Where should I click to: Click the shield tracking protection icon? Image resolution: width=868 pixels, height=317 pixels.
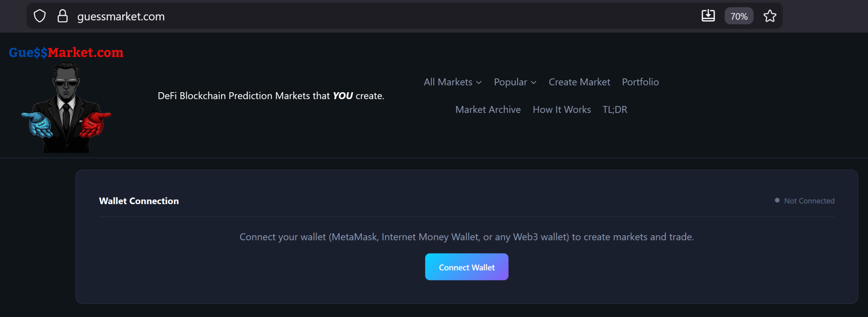pos(40,16)
